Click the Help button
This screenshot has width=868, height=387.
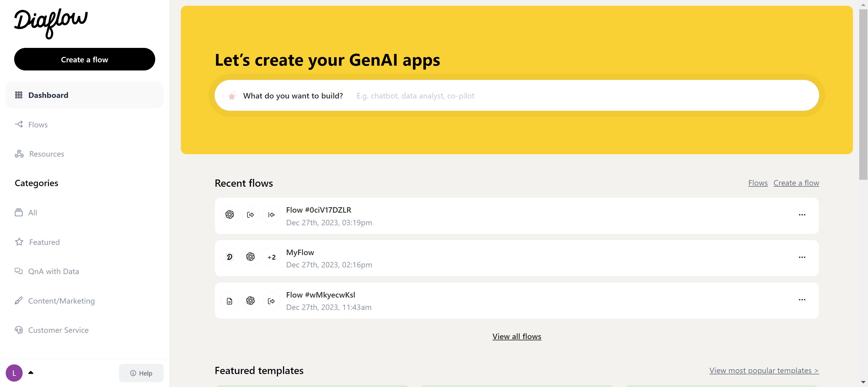pos(141,373)
